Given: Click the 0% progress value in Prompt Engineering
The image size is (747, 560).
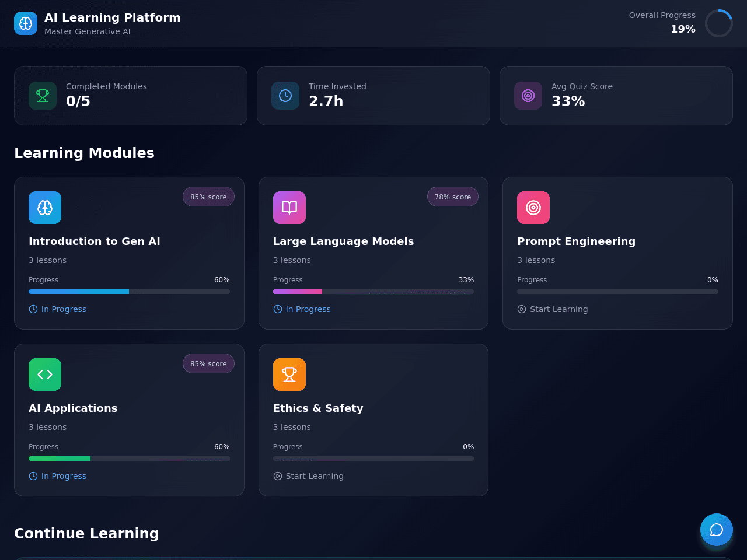Looking at the screenshot, I should pyautogui.click(x=713, y=280).
